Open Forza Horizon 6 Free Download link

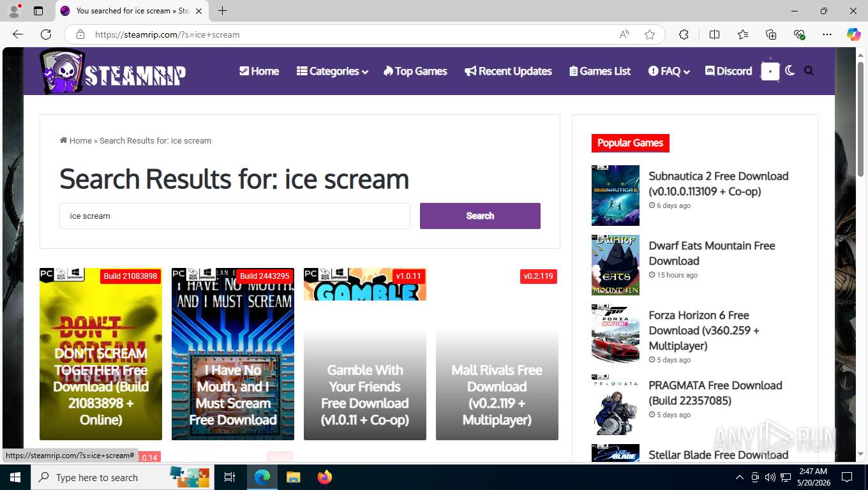tap(704, 330)
